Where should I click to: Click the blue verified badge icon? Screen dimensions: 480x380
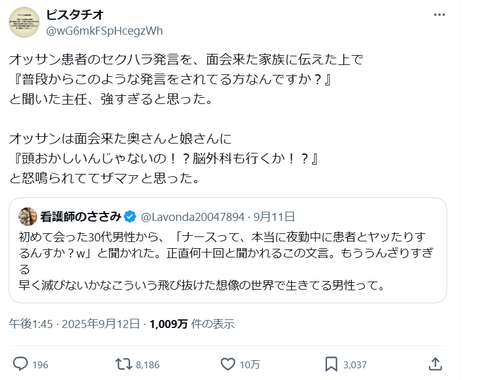pos(130,217)
